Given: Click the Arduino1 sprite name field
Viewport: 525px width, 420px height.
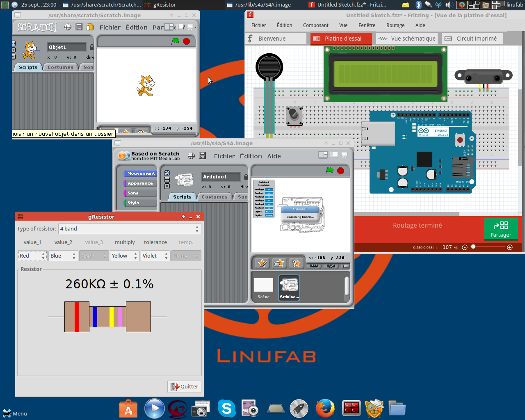Looking at the screenshot, I should pyautogui.click(x=221, y=177).
